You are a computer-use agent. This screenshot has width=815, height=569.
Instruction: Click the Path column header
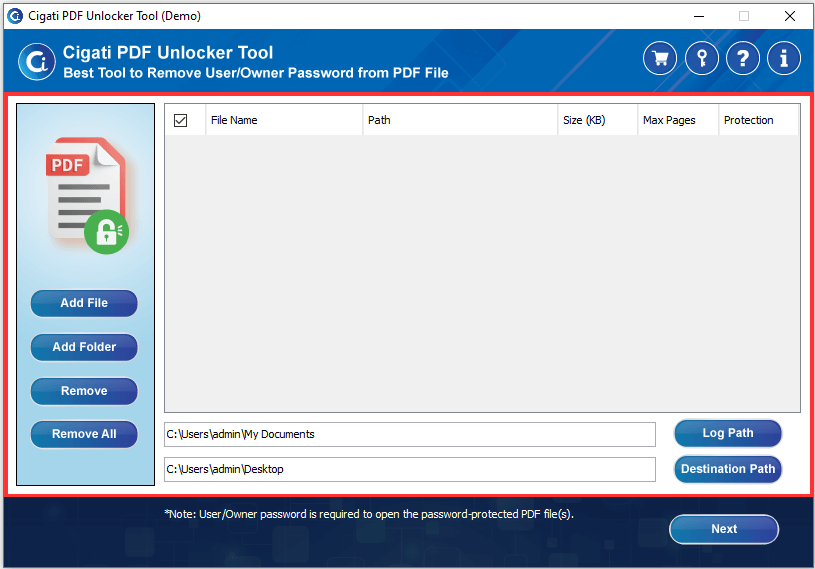[x=460, y=120]
